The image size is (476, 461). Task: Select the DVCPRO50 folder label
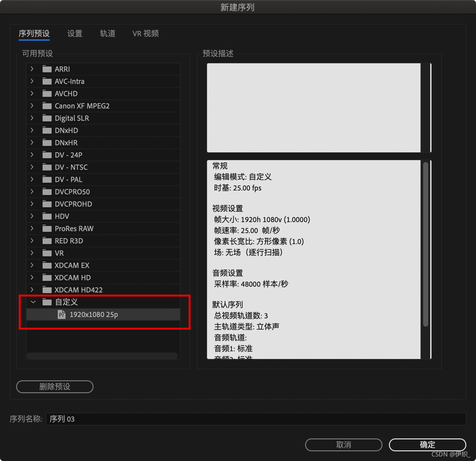[x=73, y=192]
